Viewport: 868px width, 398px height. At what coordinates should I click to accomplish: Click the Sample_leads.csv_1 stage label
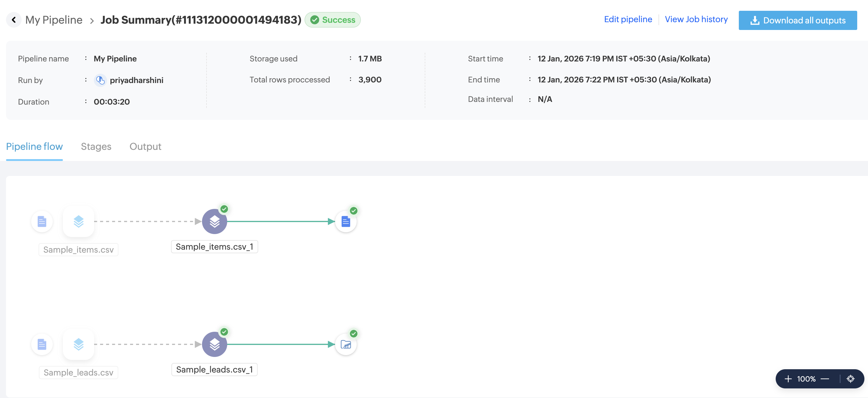[214, 369]
